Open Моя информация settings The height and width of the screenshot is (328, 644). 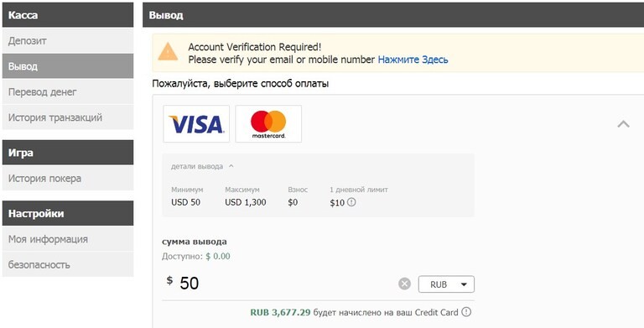click(68, 239)
